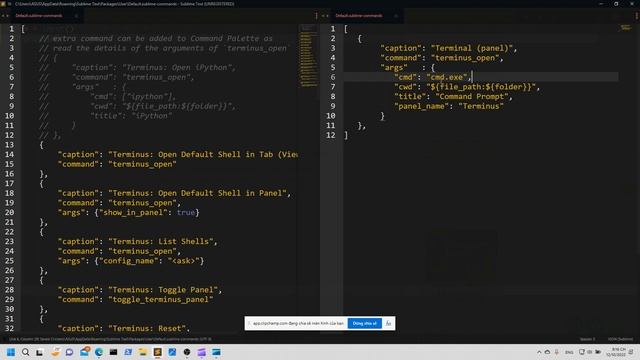Show hidden system tray icons
The width and height of the screenshot is (640, 360).
pyautogui.click(x=539, y=352)
